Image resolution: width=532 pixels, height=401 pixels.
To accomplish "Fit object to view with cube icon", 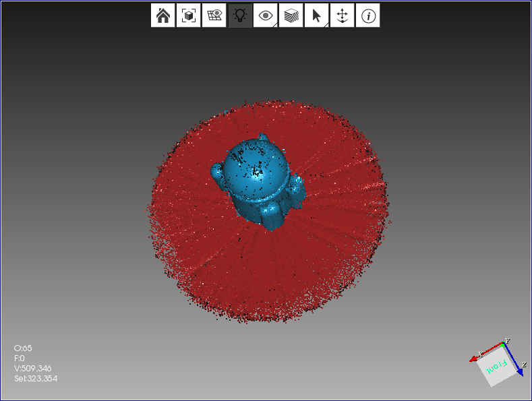I will point(188,16).
